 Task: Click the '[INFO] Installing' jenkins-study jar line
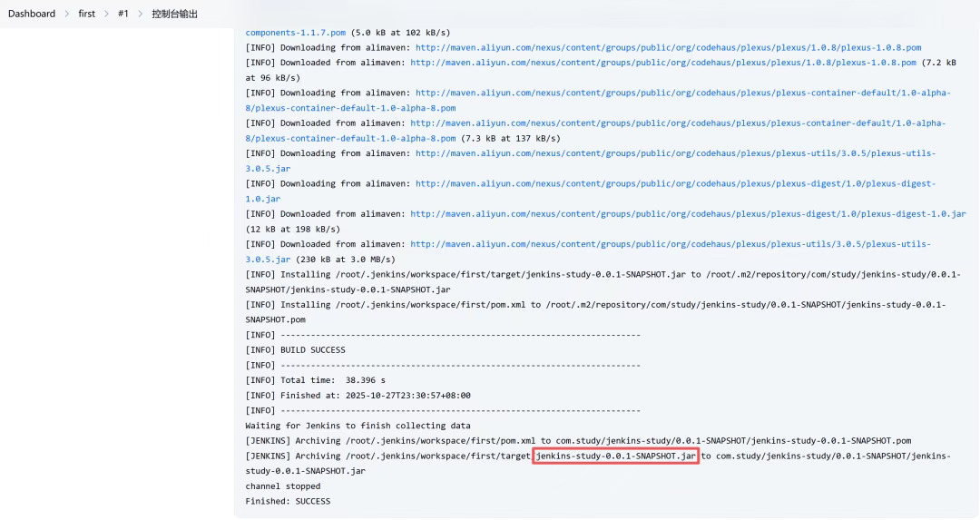(x=603, y=282)
